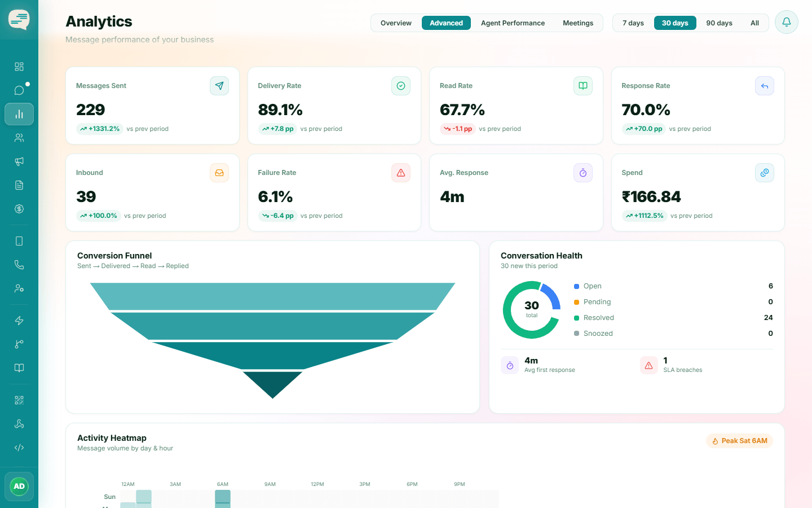This screenshot has width=812, height=508.
Task: Click the green Resolved legend swatch
Action: [x=576, y=318]
